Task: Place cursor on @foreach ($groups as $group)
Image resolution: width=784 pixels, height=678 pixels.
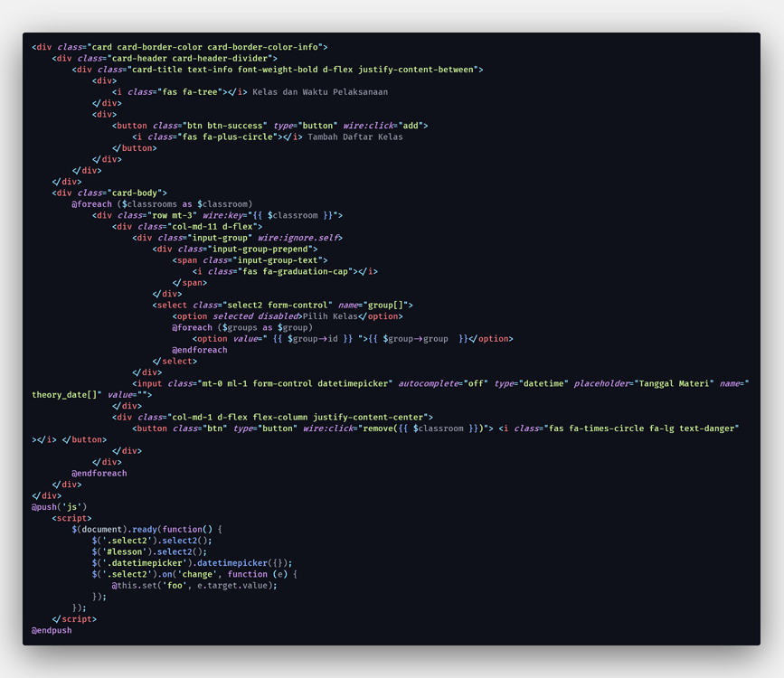Action: [x=242, y=327]
